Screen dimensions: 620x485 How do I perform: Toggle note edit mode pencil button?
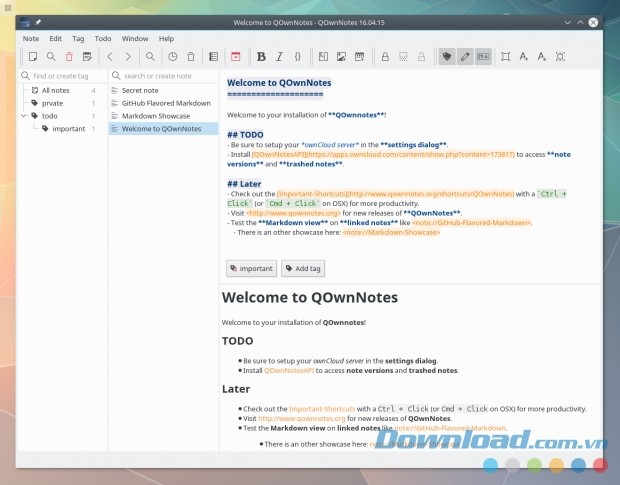coord(465,57)
